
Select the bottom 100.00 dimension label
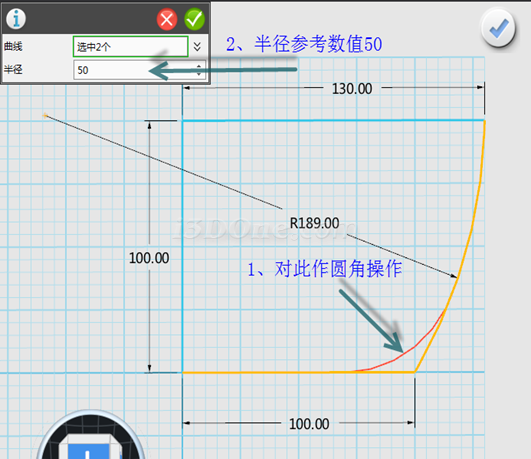click(x=309, y=424)
